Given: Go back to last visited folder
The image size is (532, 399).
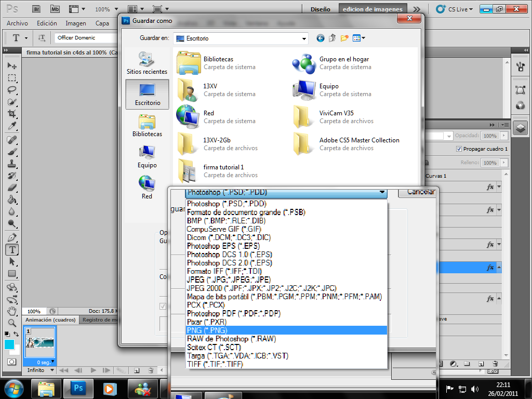Looking at the screenshot, I should (x=320, y=38).
